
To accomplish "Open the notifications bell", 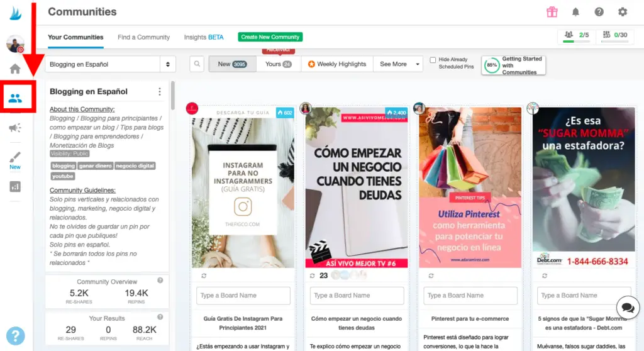I will tap(576, 12).
